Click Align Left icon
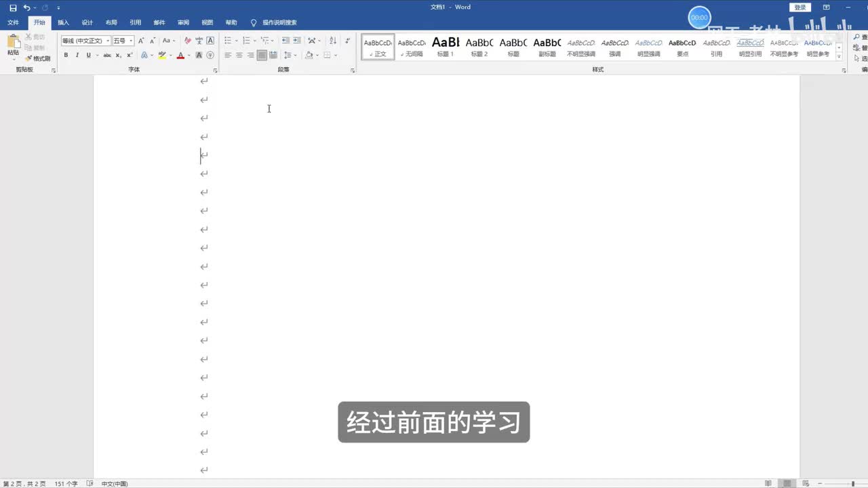The image size is (868, 488). [228, 55]
